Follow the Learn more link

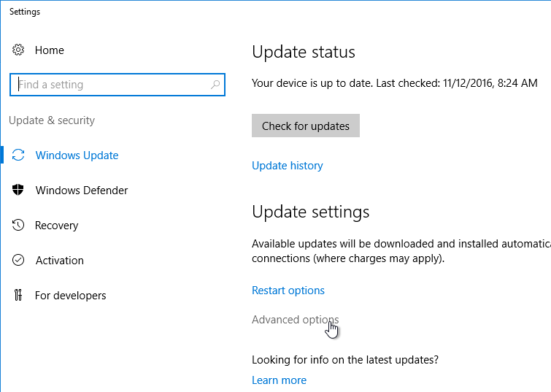click(x=279, y=380)
